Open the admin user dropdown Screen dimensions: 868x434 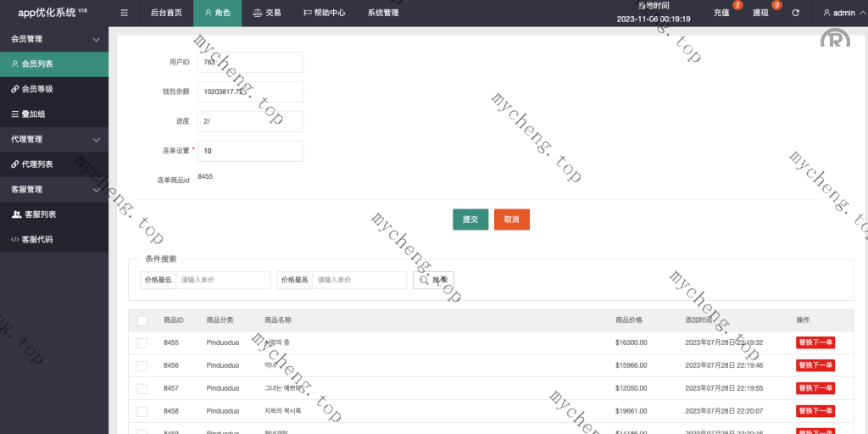point(839,13)
